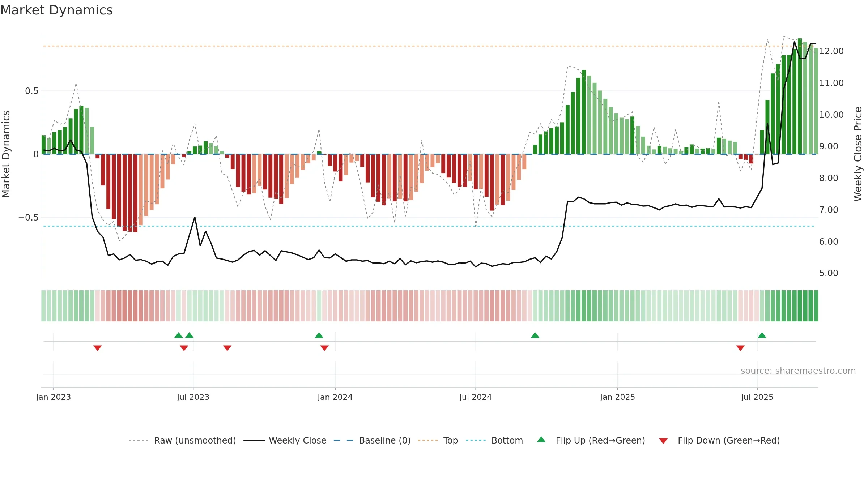Viewport: 868px width, 488px height.
Task: Click the 9.00 price axis label
Action: point(829,146)
